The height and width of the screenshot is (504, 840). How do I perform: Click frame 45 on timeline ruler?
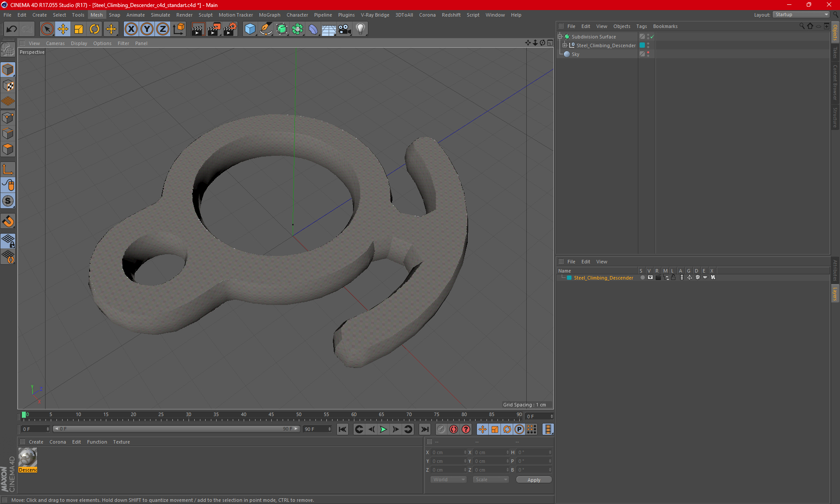[x=271, y=415]
